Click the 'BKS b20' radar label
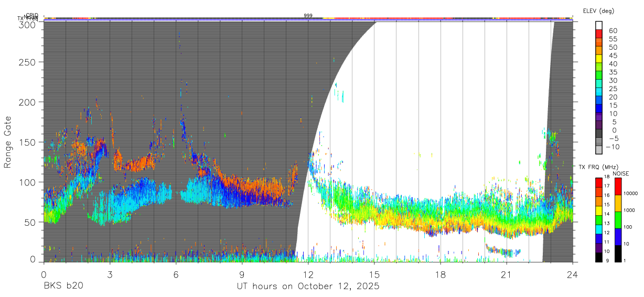Image resolution: width=644 pixels, height=297 pixels. click(x=63, y=287)
